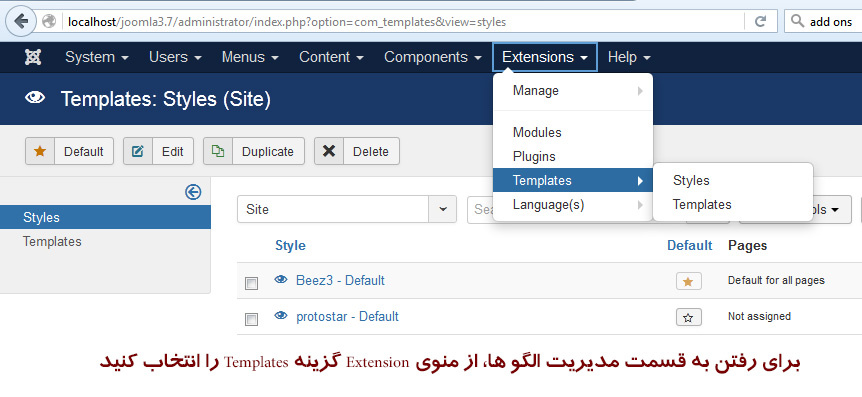The height and width of the screenshot is (397, 862).
Task: Open the Components menu
Action: click(x=433, y=57)
